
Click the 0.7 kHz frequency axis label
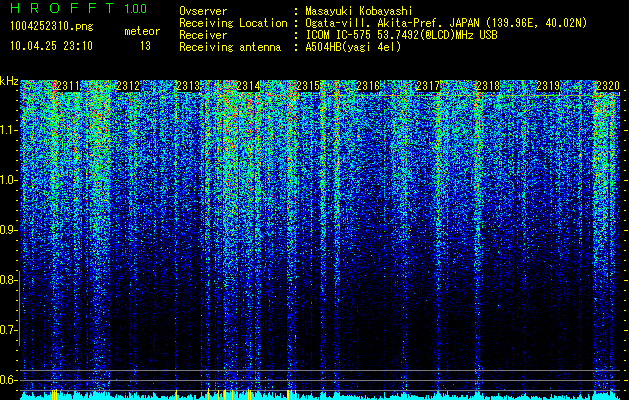click(9, 330)
